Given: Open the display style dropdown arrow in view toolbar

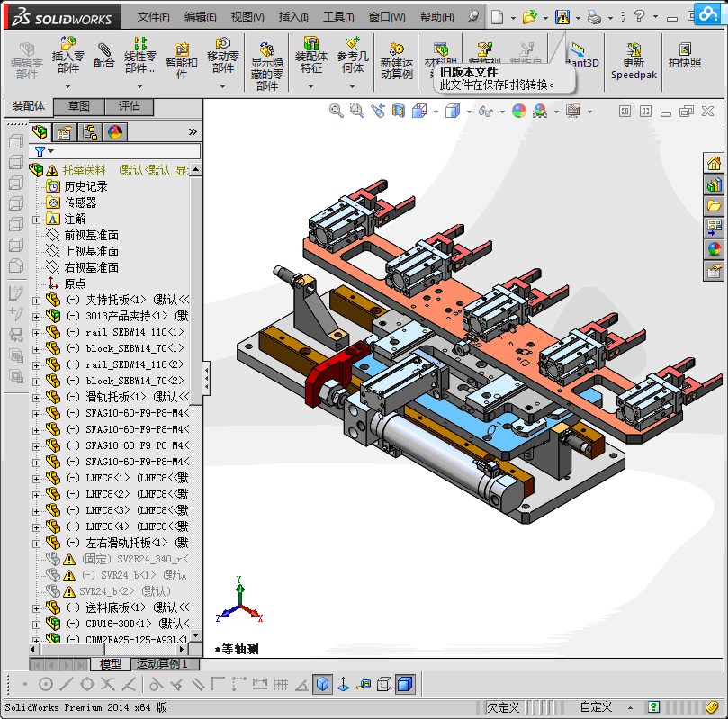Looking at the screenshot, I should point(469,112).
